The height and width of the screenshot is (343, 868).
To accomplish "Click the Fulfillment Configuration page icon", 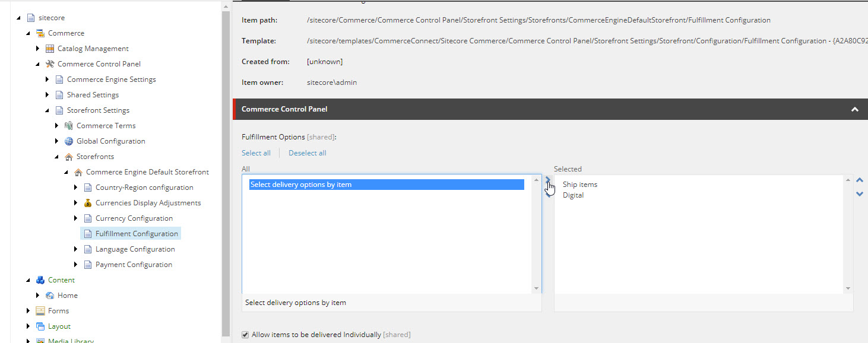I will 88,234.
